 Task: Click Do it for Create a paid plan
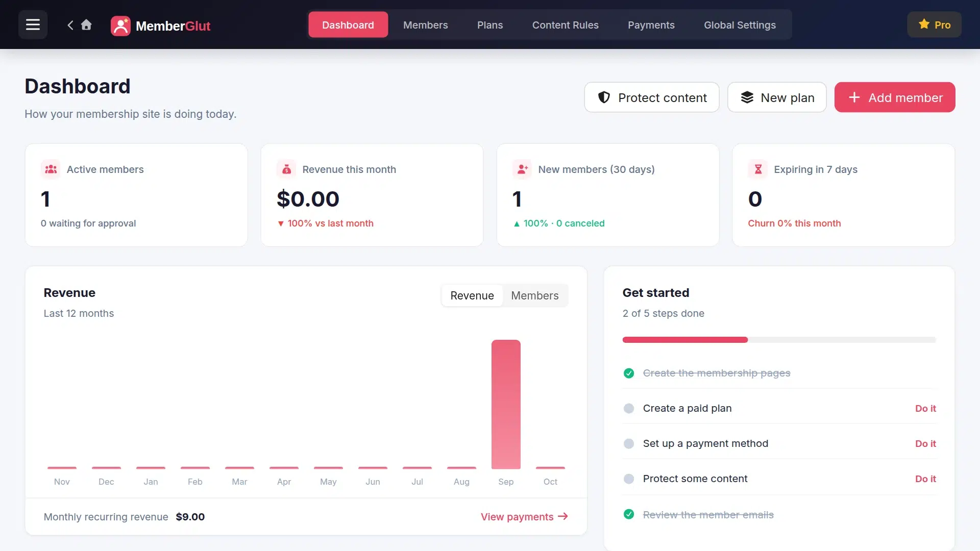coord(925,408)
